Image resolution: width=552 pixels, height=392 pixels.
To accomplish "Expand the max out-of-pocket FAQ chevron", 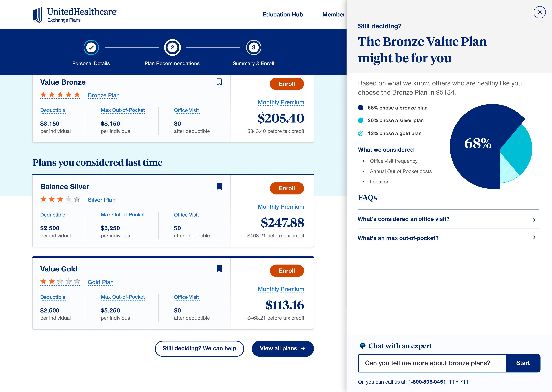I will [534, 237].
